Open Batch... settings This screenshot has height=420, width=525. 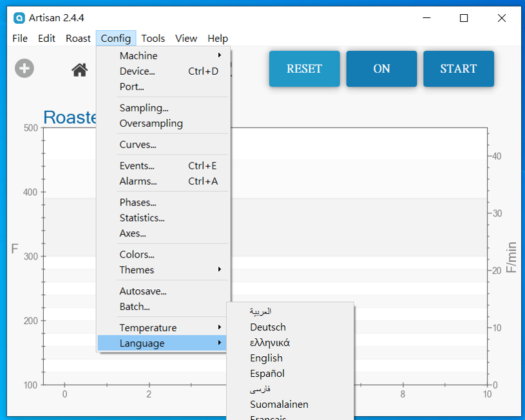tap(163, 306)
